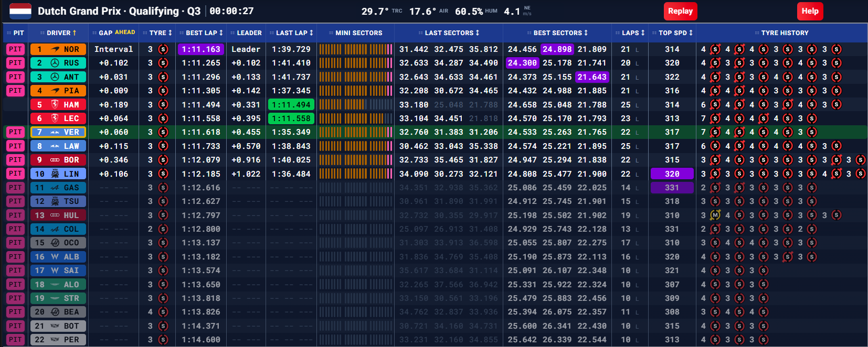
Task: Sort by BEST SECTORS column header
Action: [x=557, y=32]
